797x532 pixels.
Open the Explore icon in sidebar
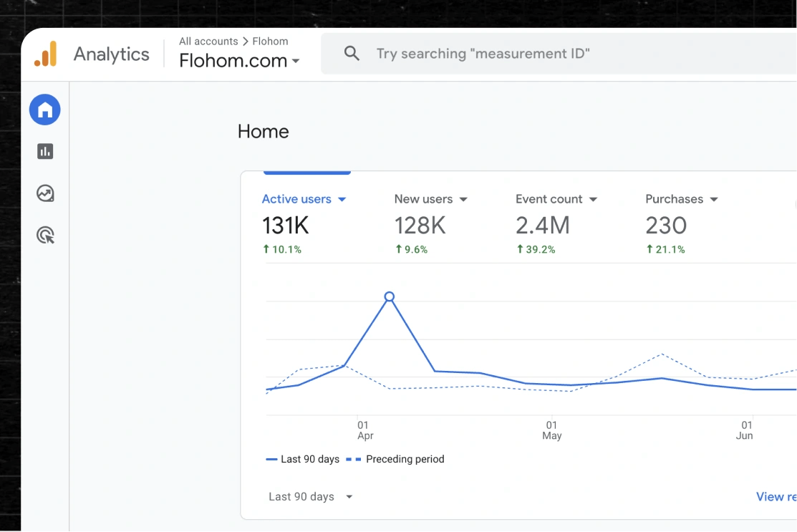(x=45, y=193)
